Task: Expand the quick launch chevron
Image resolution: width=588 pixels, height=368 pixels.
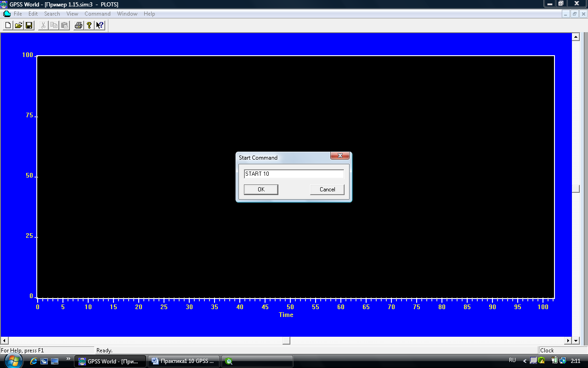Action: [68, 359]
